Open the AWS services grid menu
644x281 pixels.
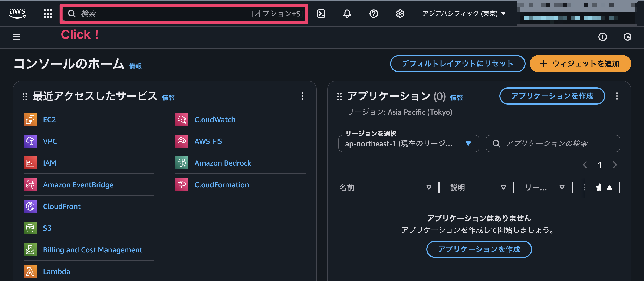coord(48,13)
